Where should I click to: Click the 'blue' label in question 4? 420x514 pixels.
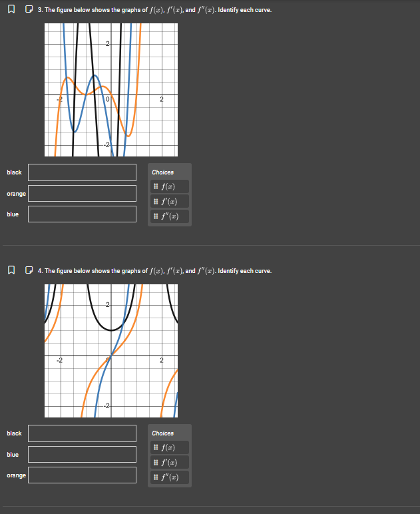(x=13, y=454)
